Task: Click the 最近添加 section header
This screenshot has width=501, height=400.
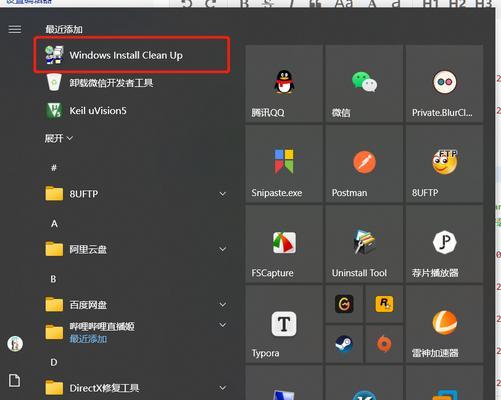Action: point(64,29)
